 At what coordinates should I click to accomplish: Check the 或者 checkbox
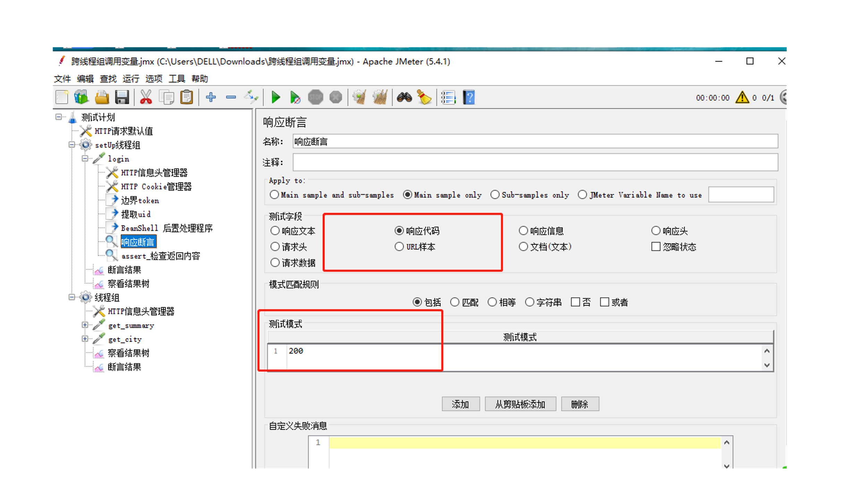click(x=605, y=302)
